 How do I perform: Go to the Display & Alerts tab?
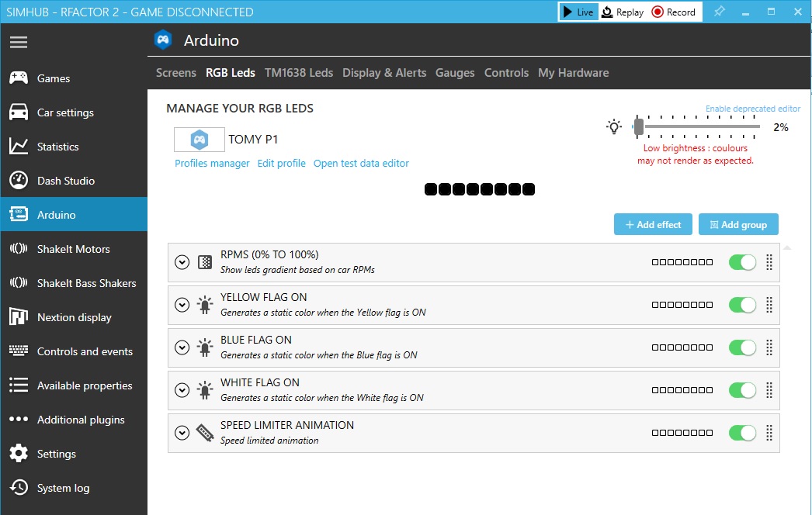coord(384,72)
